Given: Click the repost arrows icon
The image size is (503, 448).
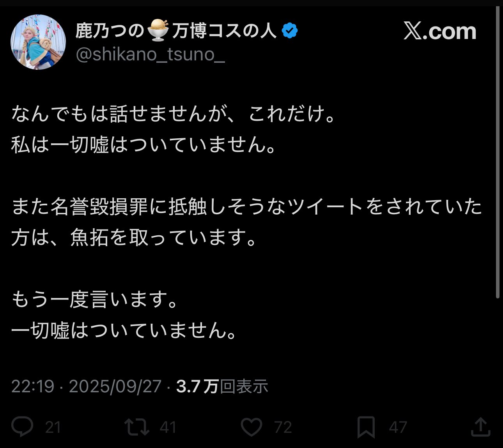Looking at the screenshot, I should click(136, 427).
